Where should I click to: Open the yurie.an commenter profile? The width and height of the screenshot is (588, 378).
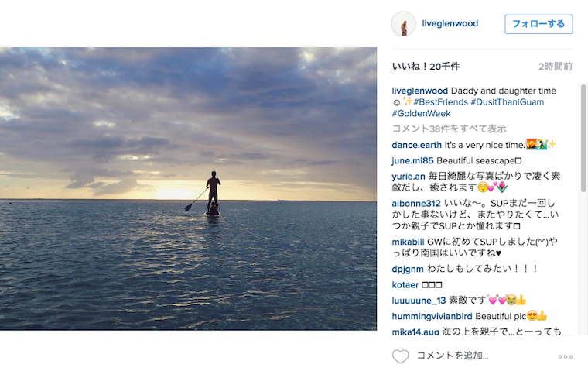tap(409, 177)
